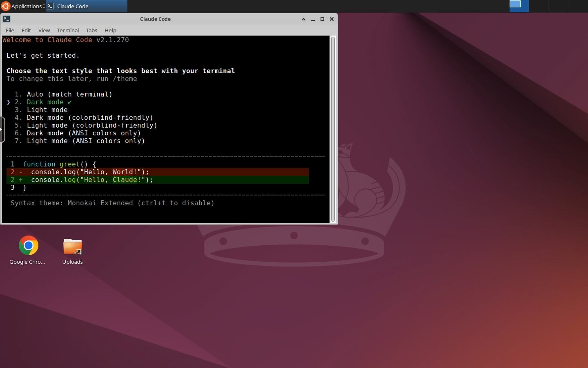
Task: Maximize the Claude Code window
Action: coord(322,19)
